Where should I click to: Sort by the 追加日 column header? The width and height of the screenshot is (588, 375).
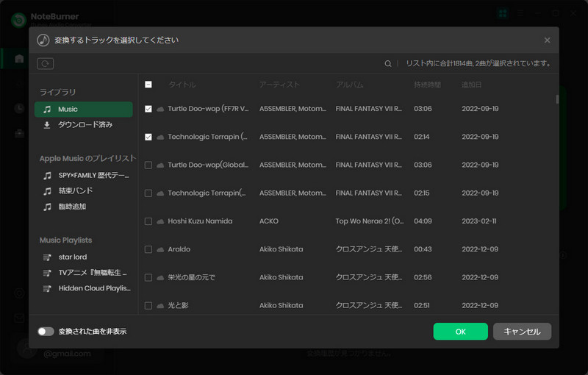471,85
